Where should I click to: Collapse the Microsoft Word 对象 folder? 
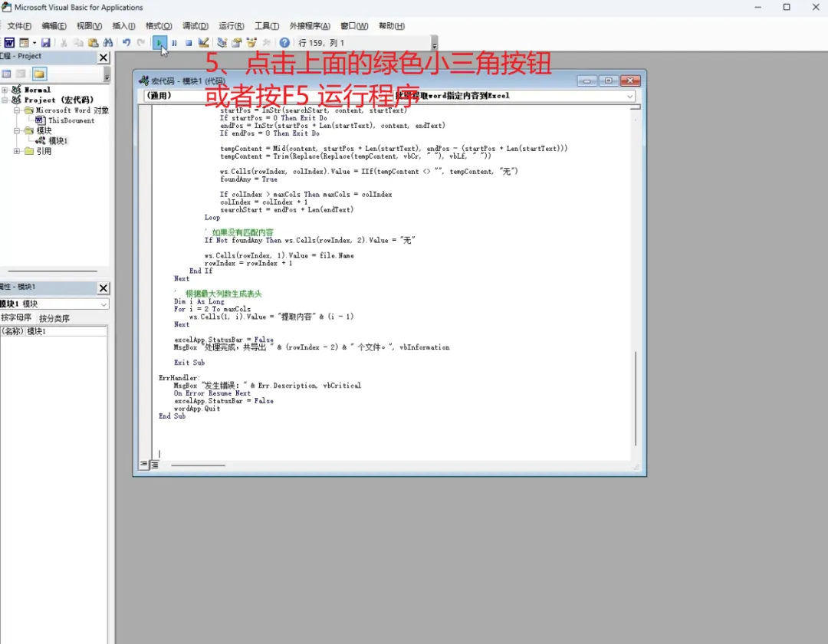pos(17,110)
